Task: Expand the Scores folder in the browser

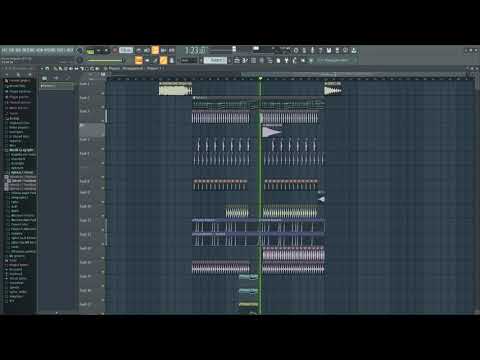Action: (13, 113)
